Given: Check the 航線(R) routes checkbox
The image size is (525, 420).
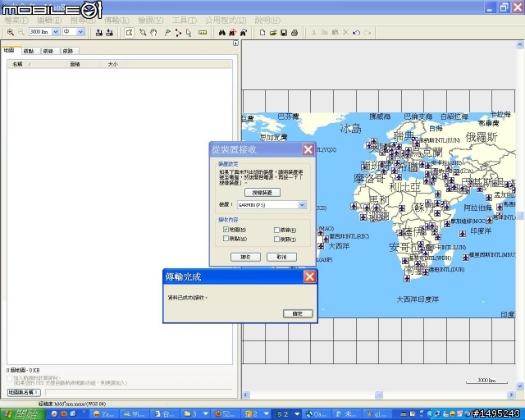Looking at the screenshot, I should (x=276, y=230).
